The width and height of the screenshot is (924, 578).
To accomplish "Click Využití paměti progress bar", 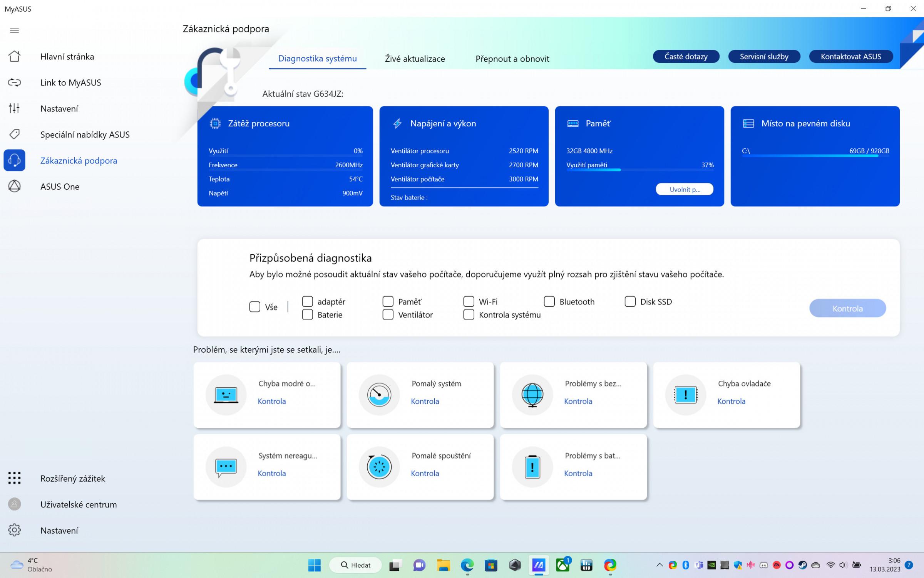I will click(639, 170).
